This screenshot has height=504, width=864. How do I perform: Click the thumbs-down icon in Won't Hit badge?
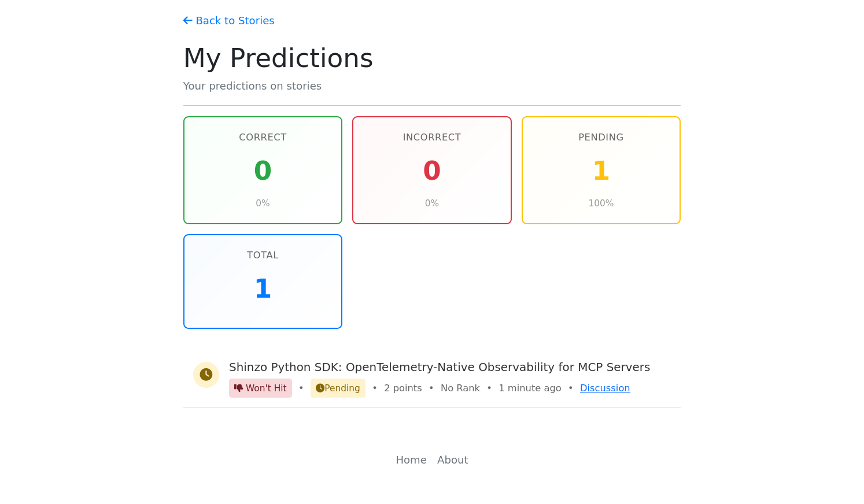tap(238, 388)
